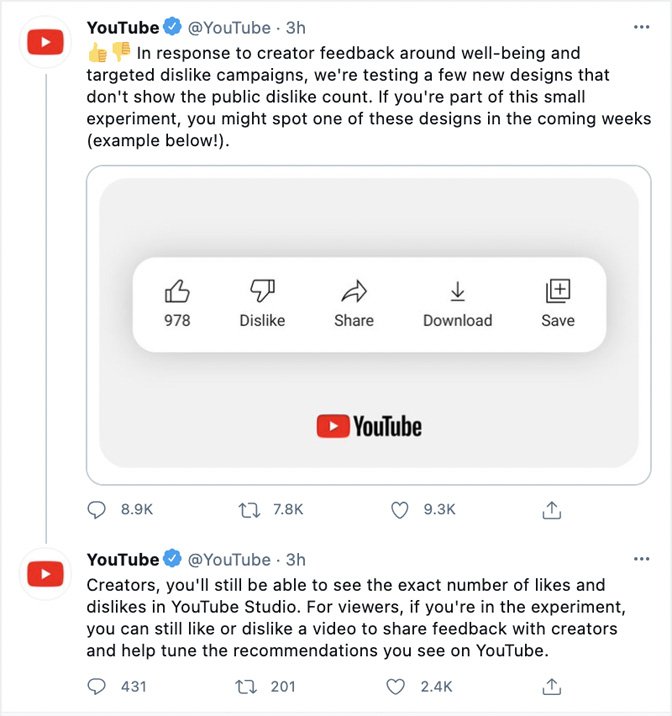Image resolution: width=672 pixels, height=716 pixels.
Task: Click the Share arrow in the image
Action: (x=354, y=291)
